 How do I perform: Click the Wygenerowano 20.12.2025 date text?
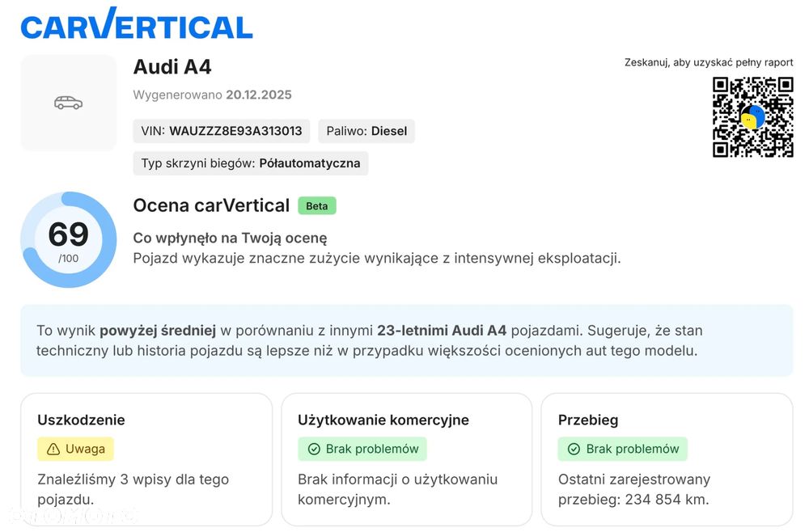212,95
